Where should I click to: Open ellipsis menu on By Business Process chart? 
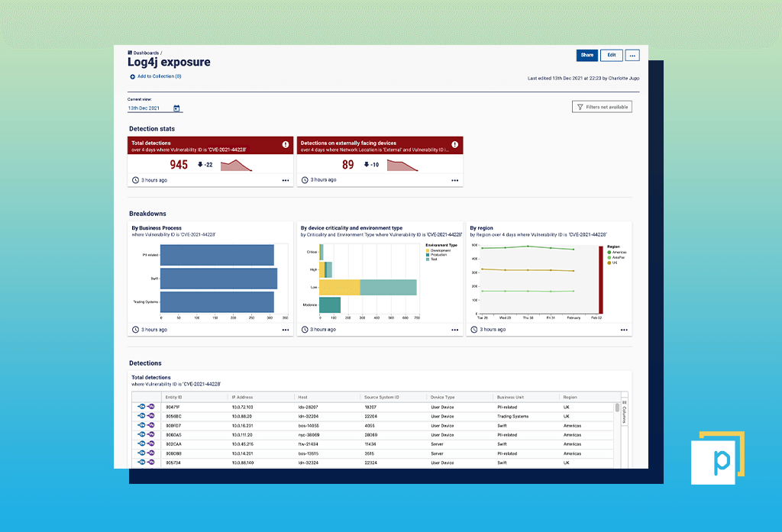(286, 330)
